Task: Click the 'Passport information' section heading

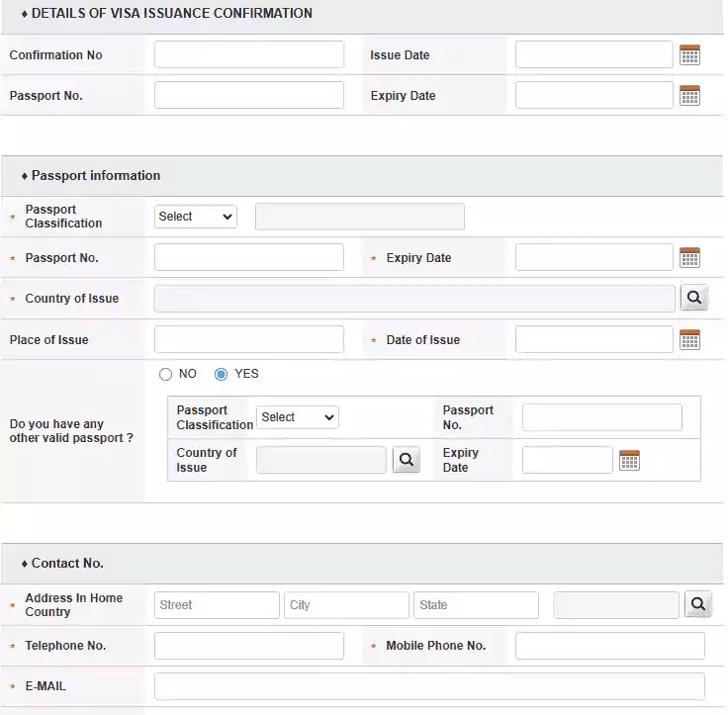Action: tap(96, 175)
